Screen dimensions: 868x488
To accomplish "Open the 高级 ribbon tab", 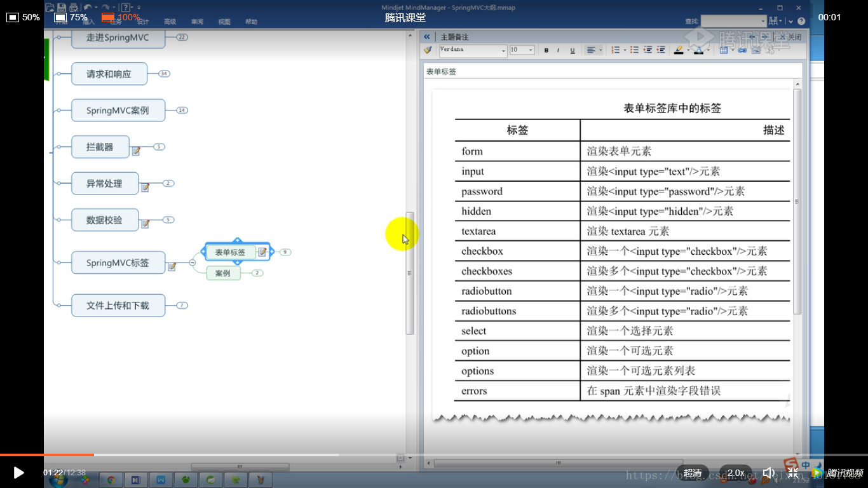I will pyautogui.click(x=170, y=22).
